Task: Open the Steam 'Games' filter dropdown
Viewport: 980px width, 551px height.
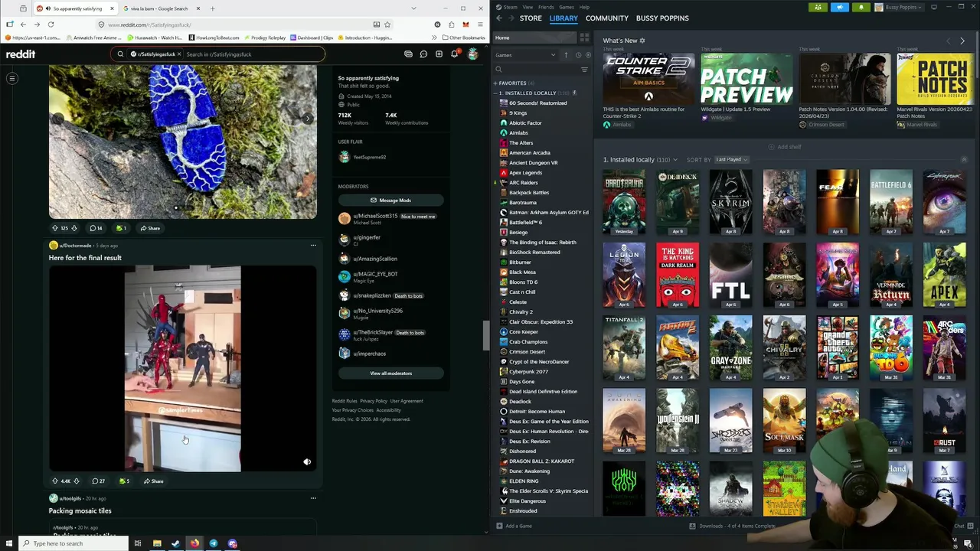Action: [x=525, y=55]
